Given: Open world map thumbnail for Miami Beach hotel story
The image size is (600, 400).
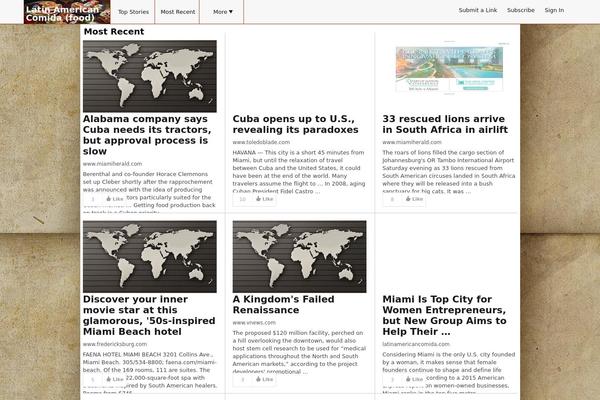Looking at the screenshot, I should [x=150, y=256].
